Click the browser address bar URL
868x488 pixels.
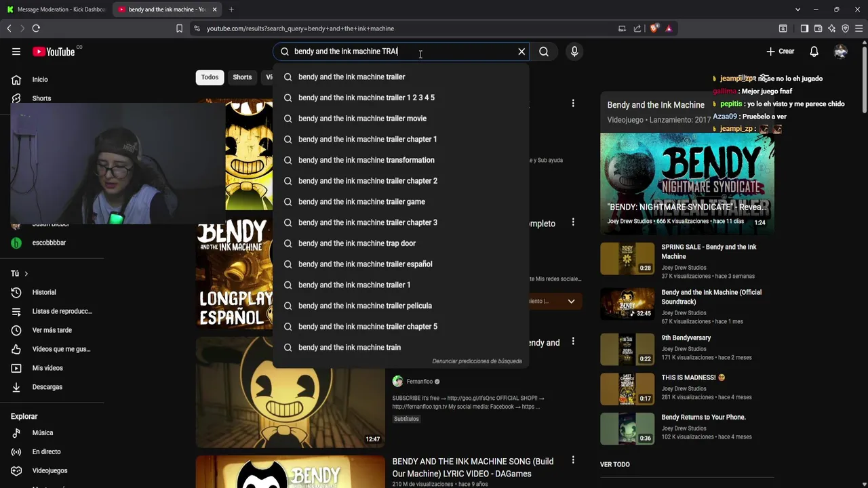tap(300, 28)
